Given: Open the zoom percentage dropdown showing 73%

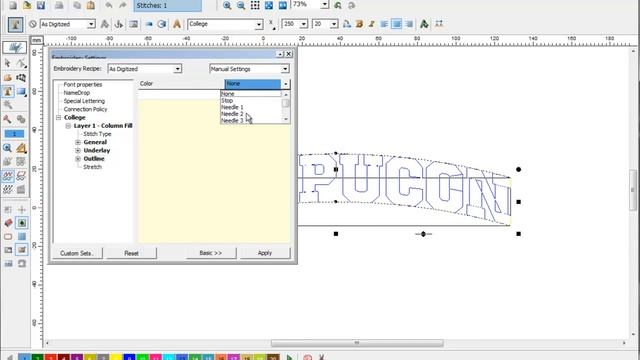Looking at the screenshot, I should pyautogui.click(x=324, y=4).
